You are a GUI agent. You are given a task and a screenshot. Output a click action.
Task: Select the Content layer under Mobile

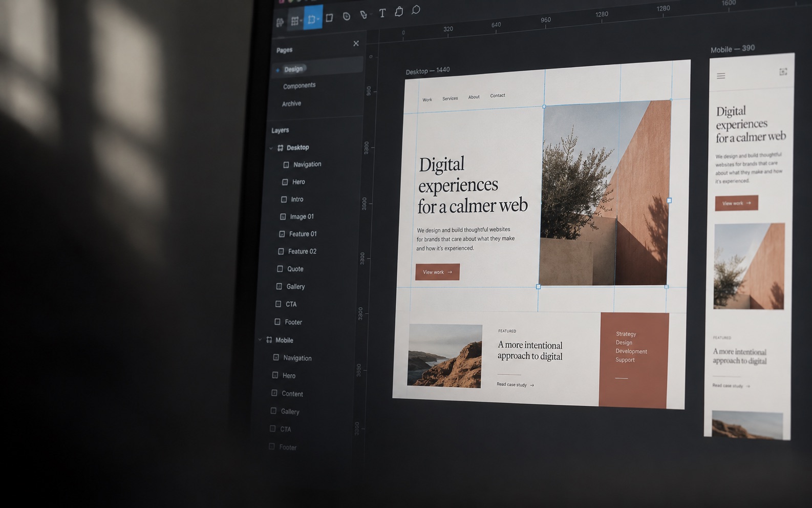[x=287, y=393]
